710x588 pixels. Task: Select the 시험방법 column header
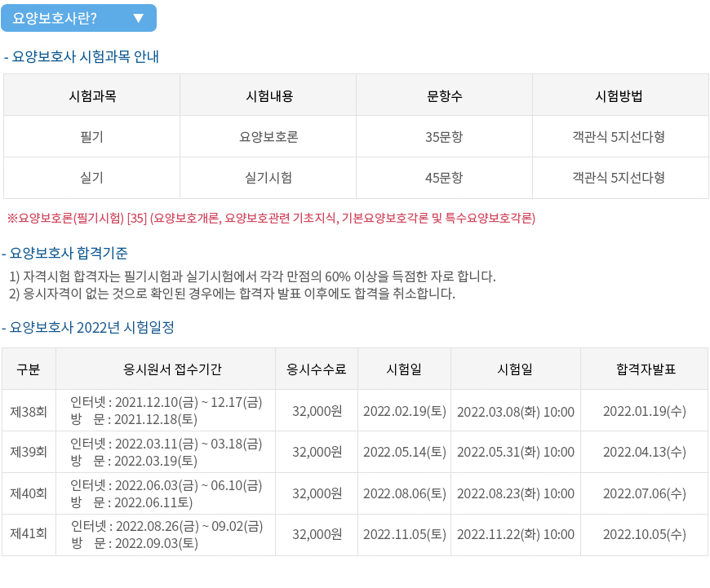click(x=619, y=95)
